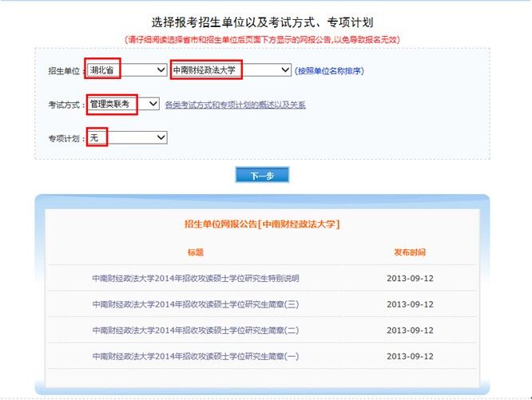Click the 考试方式 field label
This screenshot has width=532, height=400.
[x=65, y=105]
